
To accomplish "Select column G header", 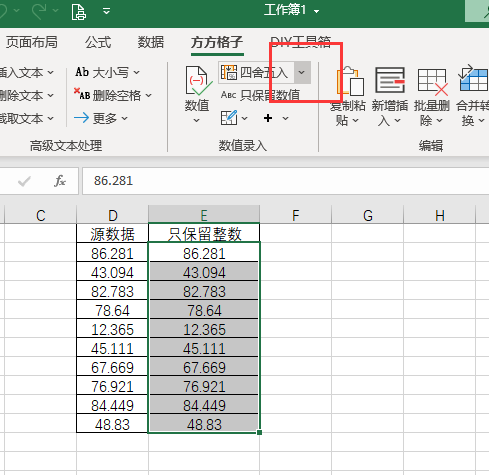I will coord(368,215).
